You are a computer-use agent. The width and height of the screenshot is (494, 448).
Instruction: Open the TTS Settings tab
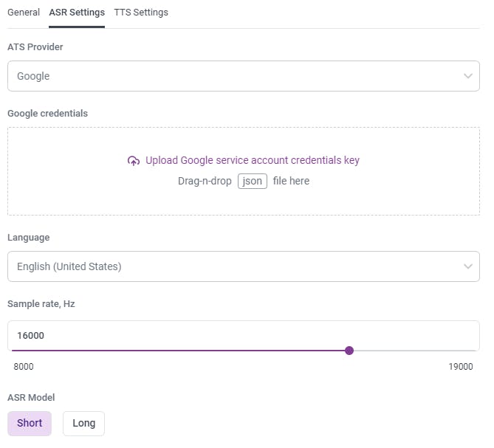[141, 13]
